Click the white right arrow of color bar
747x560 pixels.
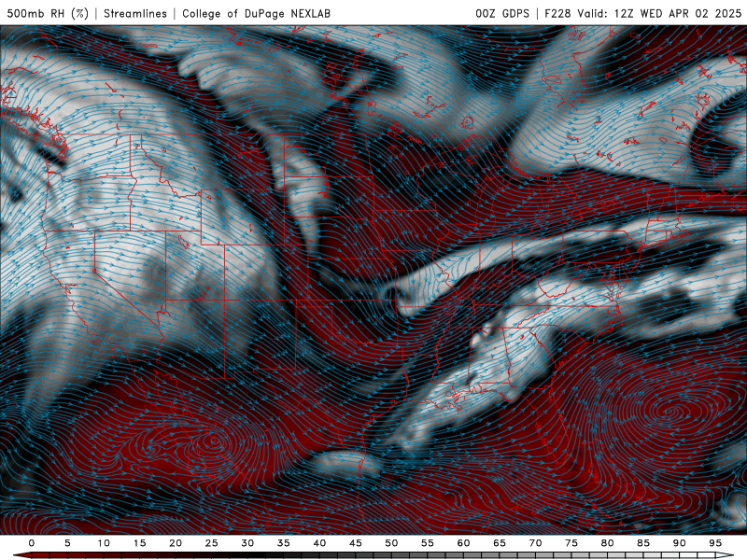pos(725,555)
